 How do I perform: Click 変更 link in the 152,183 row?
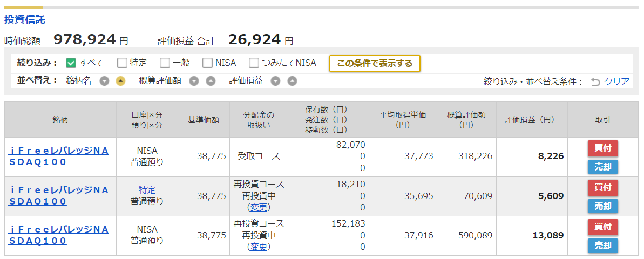(x=259, y=247)
